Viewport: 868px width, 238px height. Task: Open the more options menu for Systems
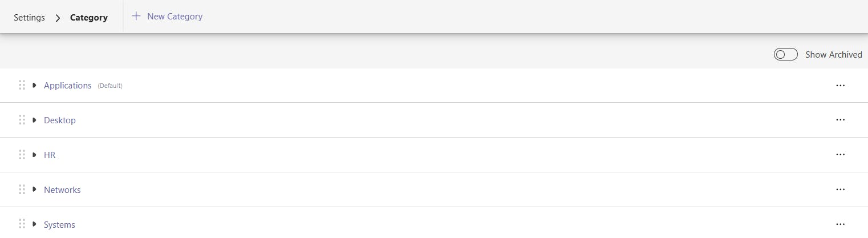(839, 224)
